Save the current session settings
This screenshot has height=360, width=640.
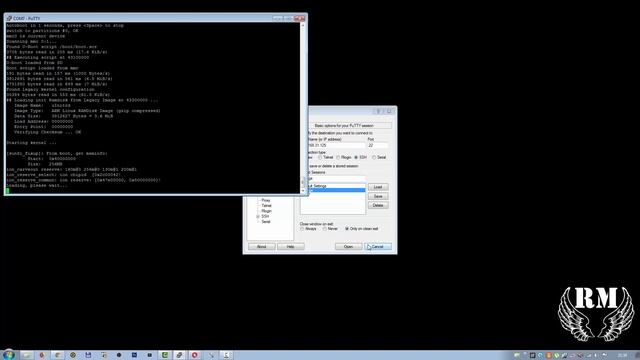[x=378, y=196]
